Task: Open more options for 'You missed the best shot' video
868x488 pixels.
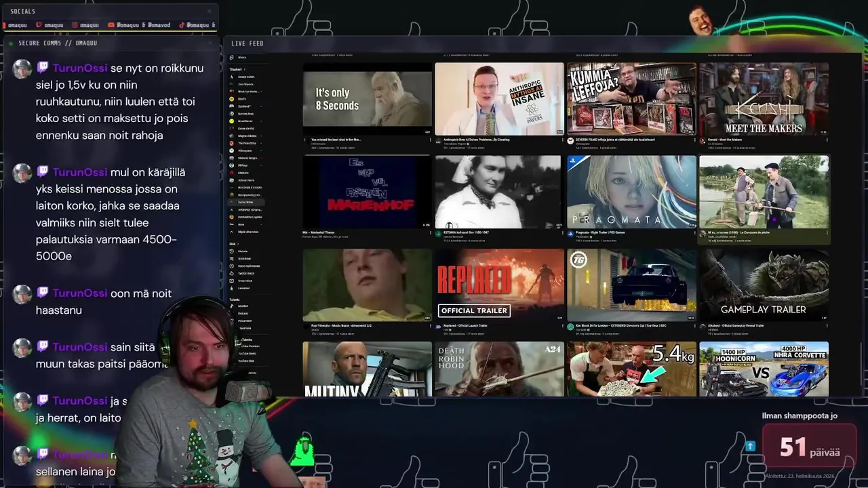Action: pos(430,140)
